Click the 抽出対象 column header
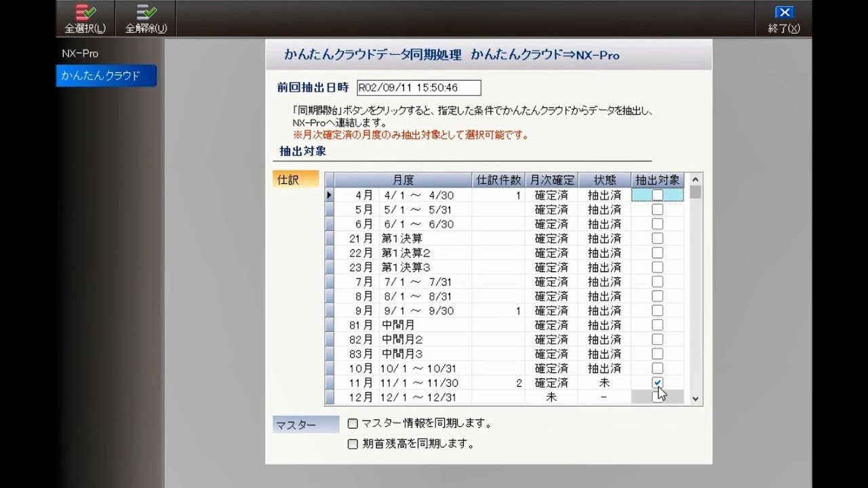This screenshot has width=868, height=488. [657, 180]
